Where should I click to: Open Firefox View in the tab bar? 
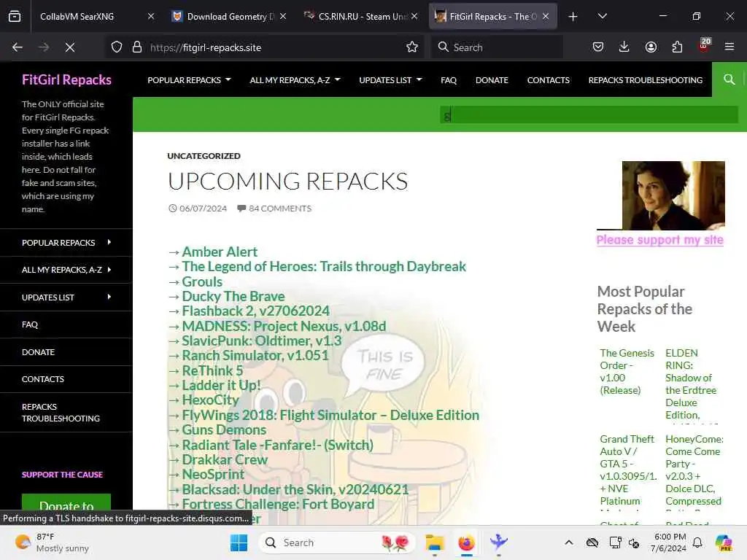15,17
